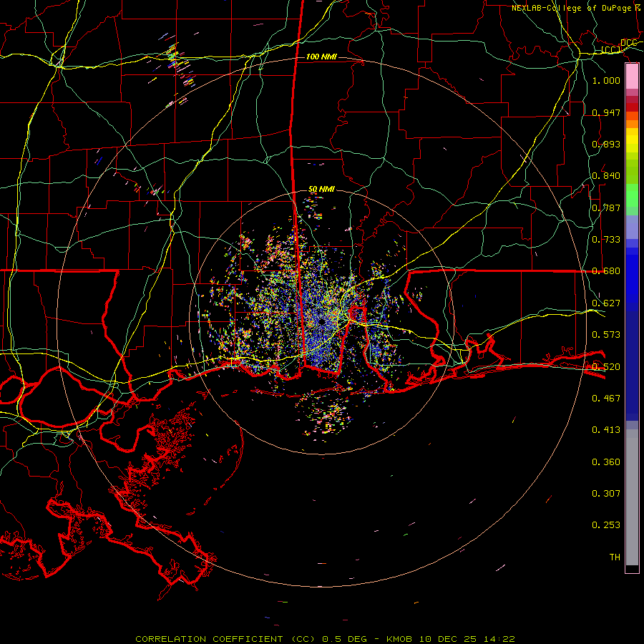Click the 100 NMI range ring label
The image size is (644, 644).
pyautogui.click(x=321, y=57)
